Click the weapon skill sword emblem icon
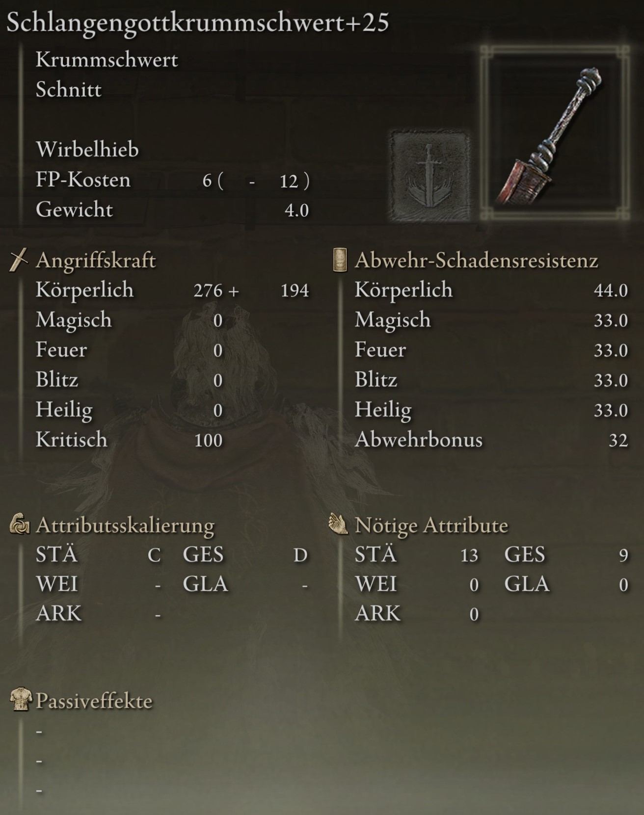Image resolution: width=644 pixels, height=815 pixels. pyautogui.click(x=429, y=175)
